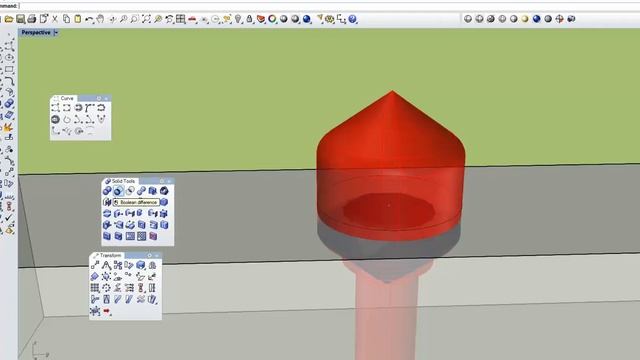Open options gear on Transform panel
Viewport: 640px width, 360px height.
(150, 256)
